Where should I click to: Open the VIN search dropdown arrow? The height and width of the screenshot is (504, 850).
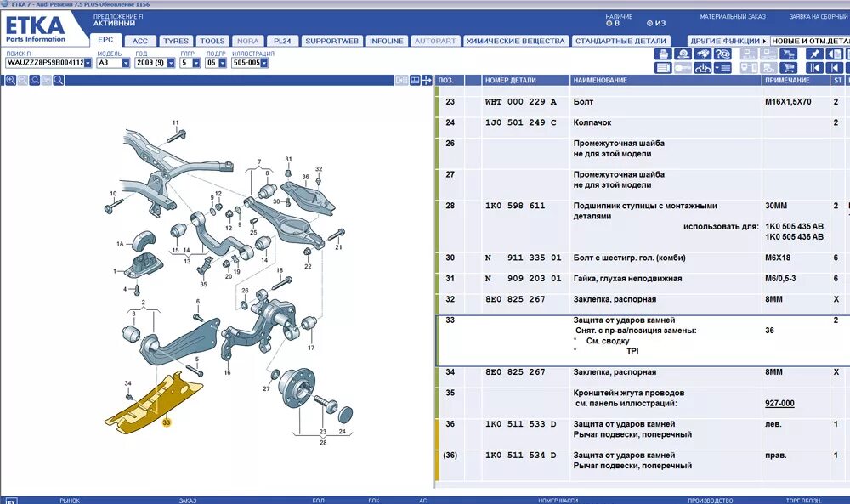coord(88,63)
